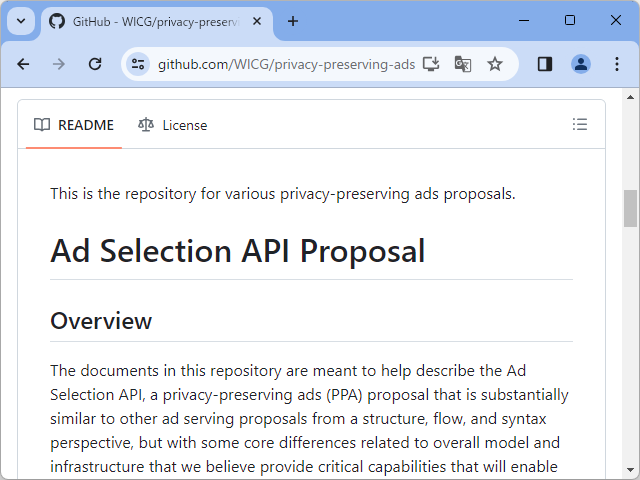Screen dimensions: 640x480
Task: Switch to the README tab
Action: (x=74, y=125)
